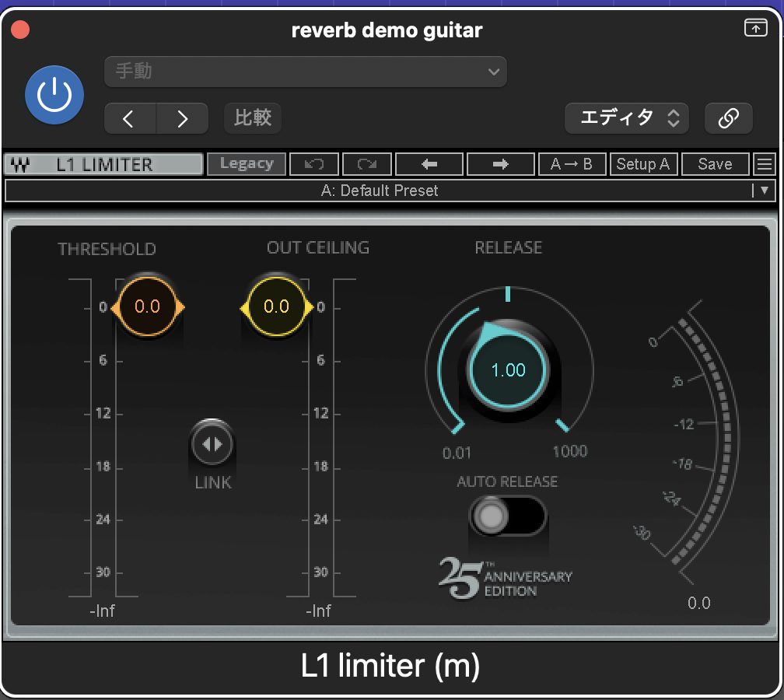
Task: Click the Out Ceiling -Inf meter readout
Action: coord(318,611)
